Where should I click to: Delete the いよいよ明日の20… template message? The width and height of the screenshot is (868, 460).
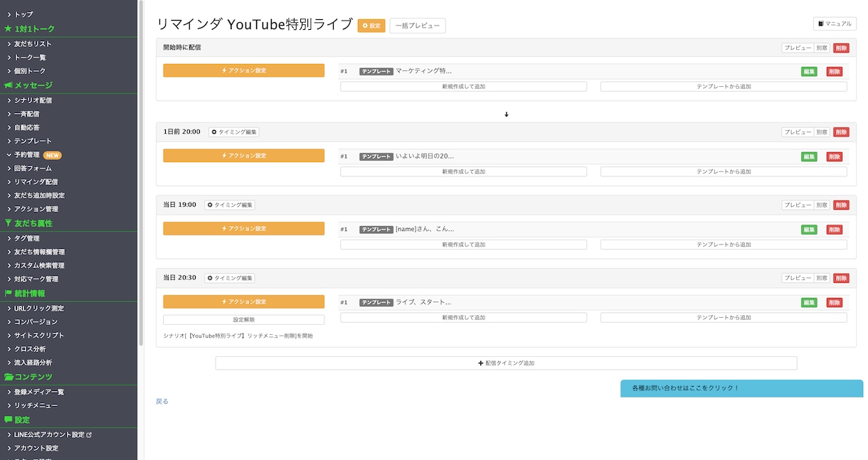[834, 156]
